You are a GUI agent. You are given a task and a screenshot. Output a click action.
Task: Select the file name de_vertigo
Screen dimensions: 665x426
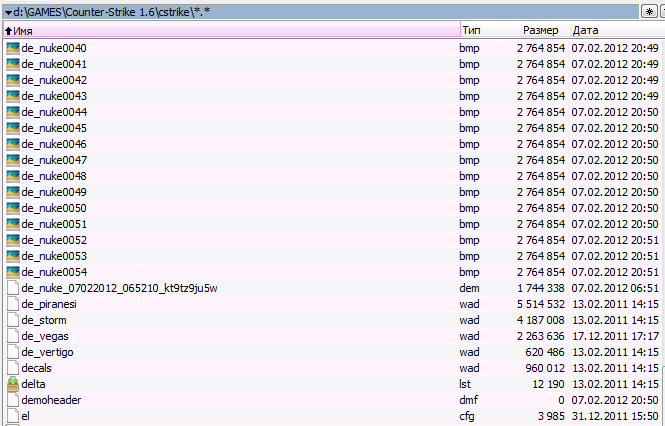click(47, 352)
